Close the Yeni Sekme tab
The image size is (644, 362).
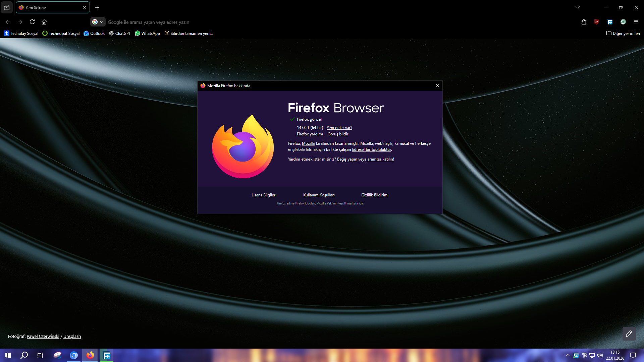point(85,7)
